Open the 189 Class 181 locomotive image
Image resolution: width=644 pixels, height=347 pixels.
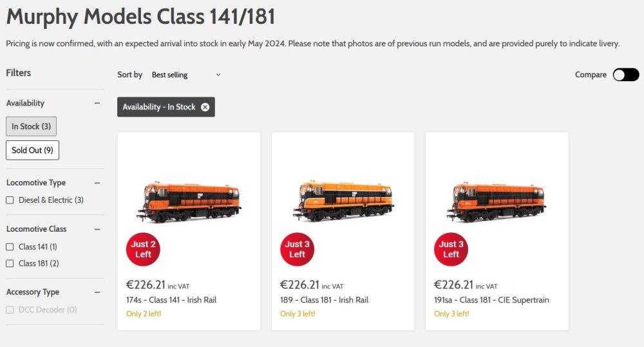(x=343, y=201)
